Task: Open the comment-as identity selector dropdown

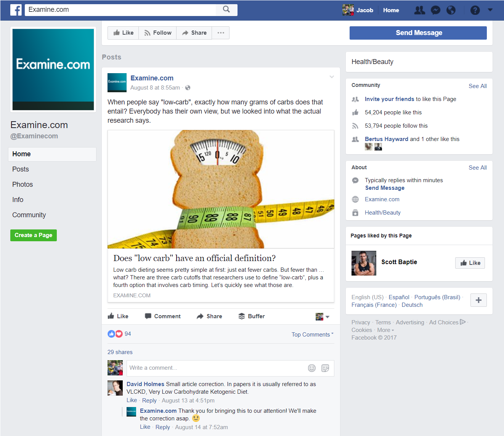Action: (323, 316)
